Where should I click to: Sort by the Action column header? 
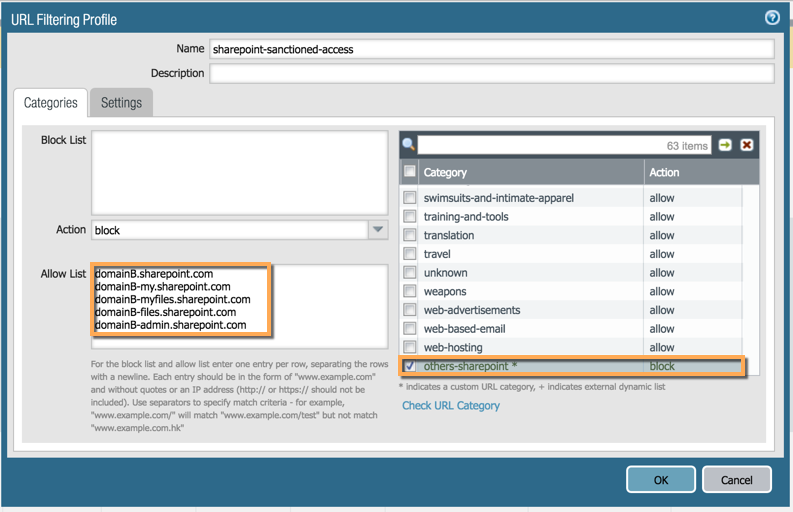(x=702, y=172)
